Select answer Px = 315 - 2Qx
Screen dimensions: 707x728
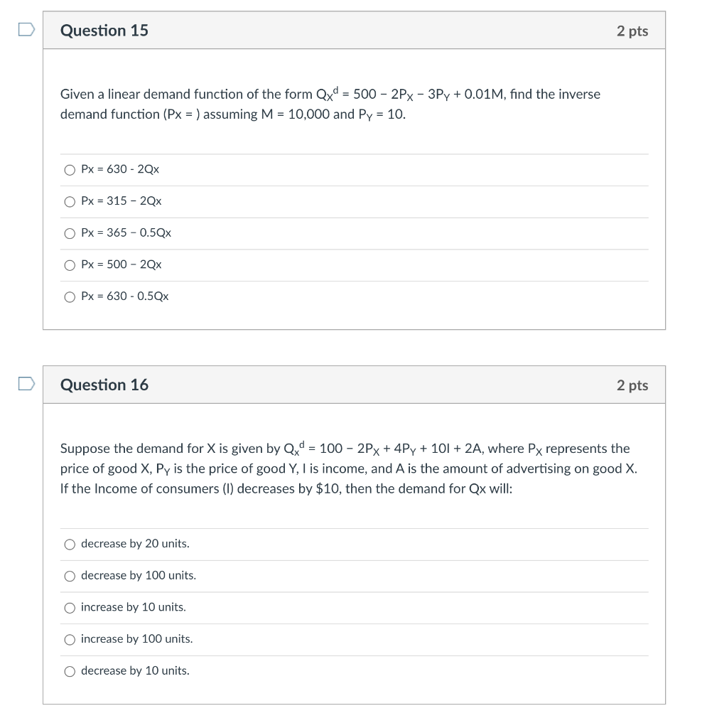point(70,201)
